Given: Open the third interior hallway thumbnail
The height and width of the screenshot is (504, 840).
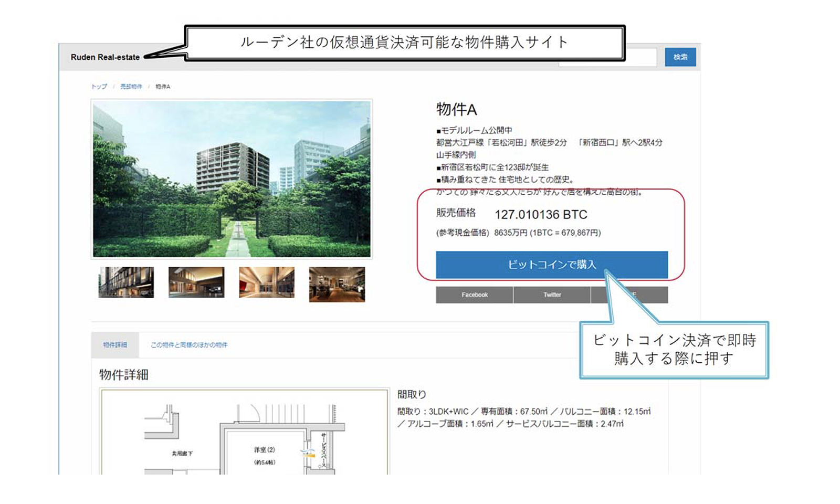Looking at the screenshot, I should [x=267, y=282].
